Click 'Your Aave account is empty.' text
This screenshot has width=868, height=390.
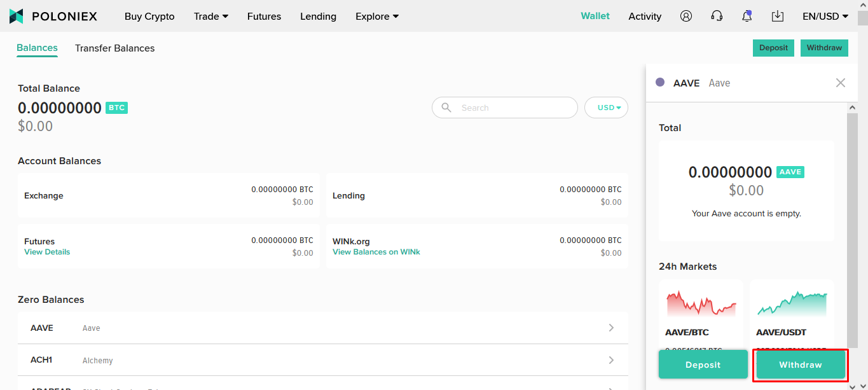point(747,214)
